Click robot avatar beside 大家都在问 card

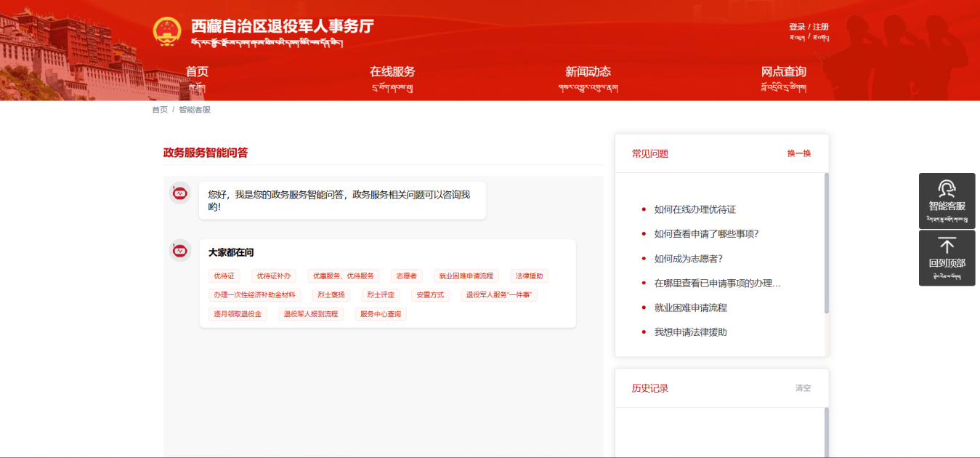[180, 251]
